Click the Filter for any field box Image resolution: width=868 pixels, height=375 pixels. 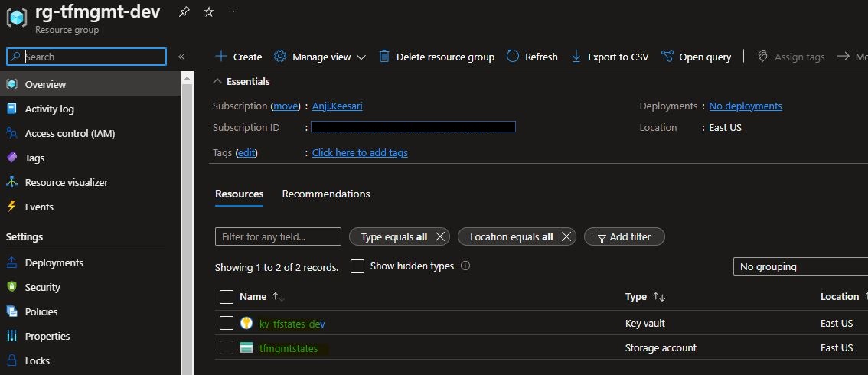(278, 236)
